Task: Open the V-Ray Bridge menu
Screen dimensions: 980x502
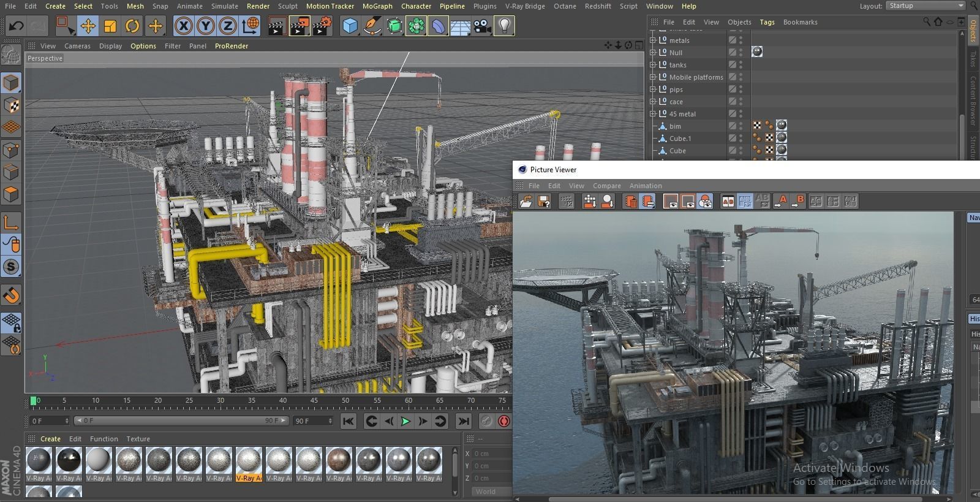Action: [x=525, y=6]
